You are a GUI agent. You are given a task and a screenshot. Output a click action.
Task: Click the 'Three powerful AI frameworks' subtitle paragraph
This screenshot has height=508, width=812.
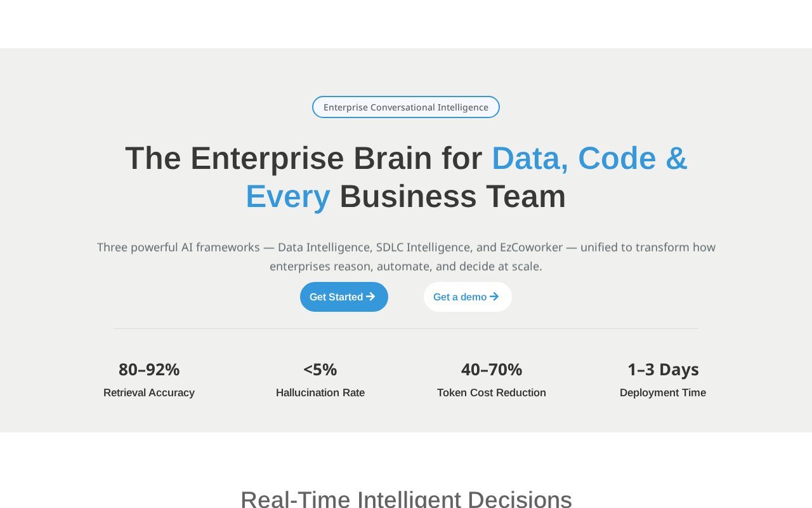406,257
